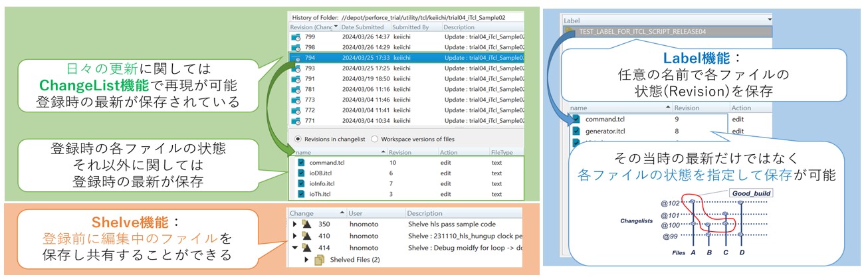Screen dimensions: 868x279
Task: Click file icon of command.tcl revision 9
Action: [x=576, y=120]
